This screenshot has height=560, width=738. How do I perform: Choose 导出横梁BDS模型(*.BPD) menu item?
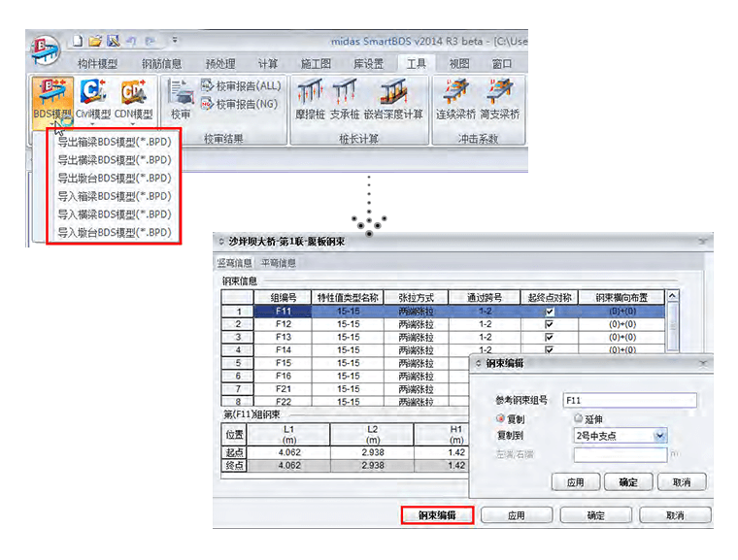pos(114,160)
